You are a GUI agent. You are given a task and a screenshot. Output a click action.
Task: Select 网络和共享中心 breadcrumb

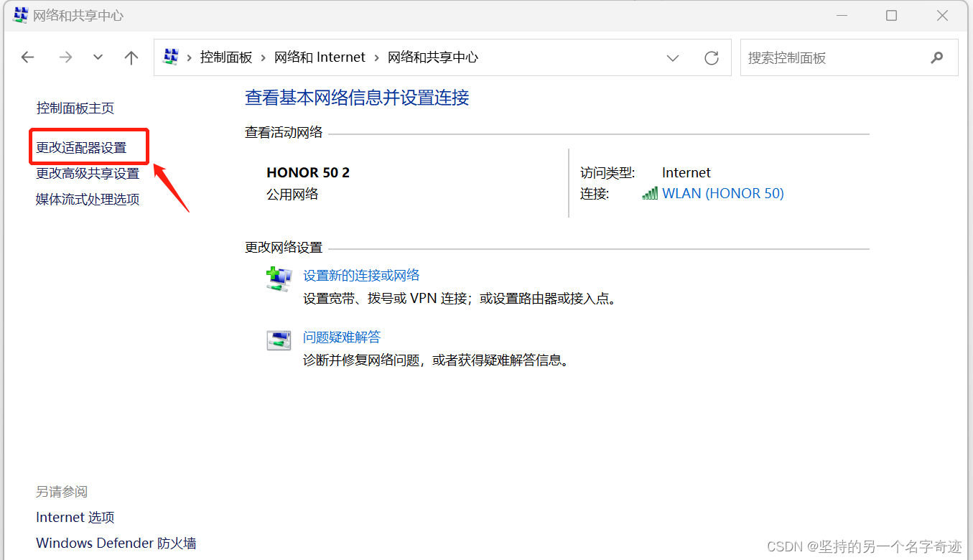[433, 57]
